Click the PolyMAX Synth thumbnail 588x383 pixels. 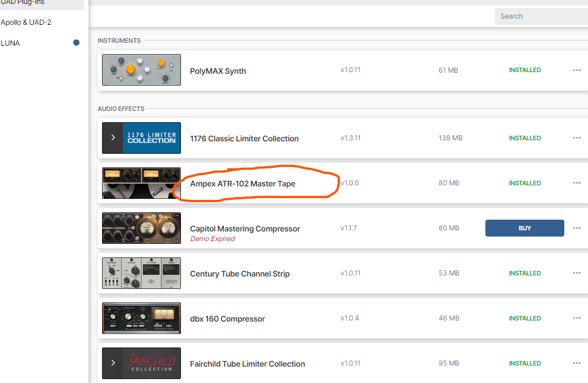click(x=142, y=70)
